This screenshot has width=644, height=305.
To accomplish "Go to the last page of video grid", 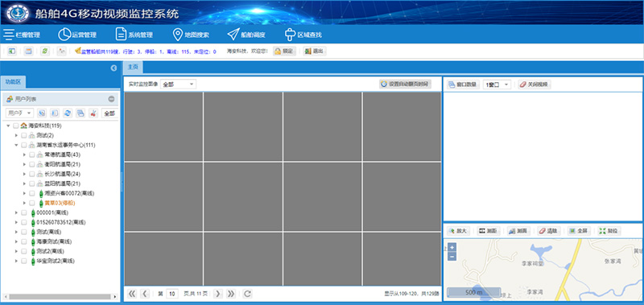I will coord(231,294).
